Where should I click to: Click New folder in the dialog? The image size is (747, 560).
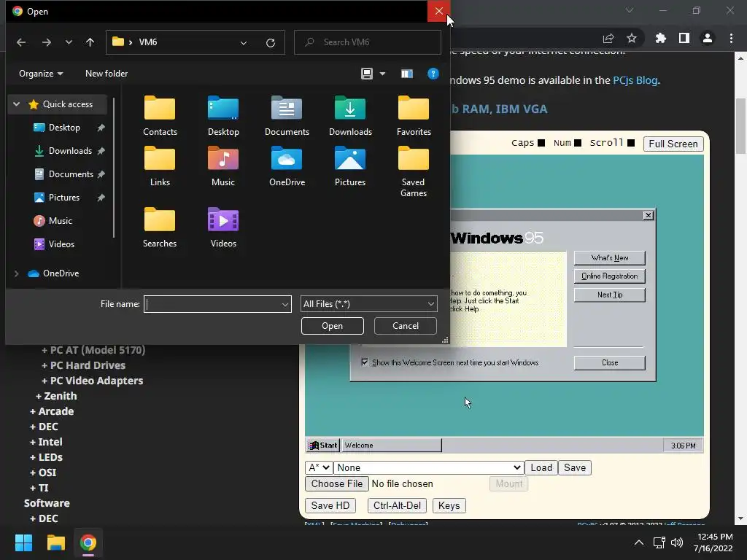[x=107, y=74]
